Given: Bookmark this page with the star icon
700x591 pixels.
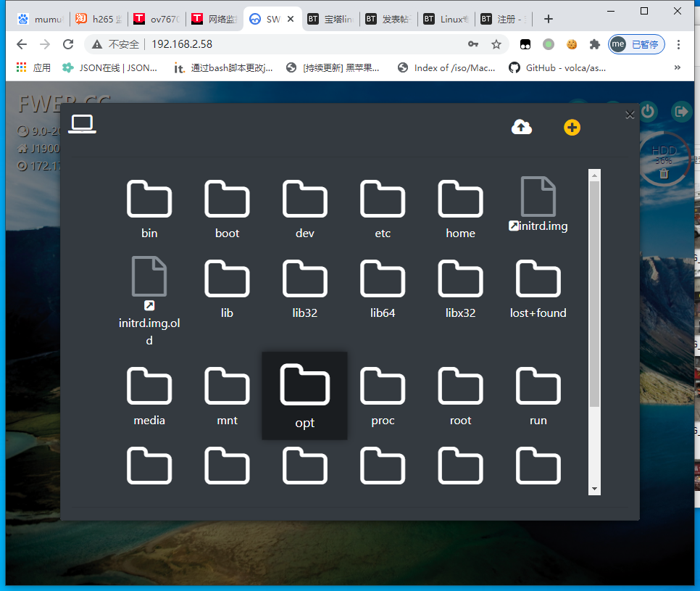Looking at the screenshot, I should click(496, 44).
